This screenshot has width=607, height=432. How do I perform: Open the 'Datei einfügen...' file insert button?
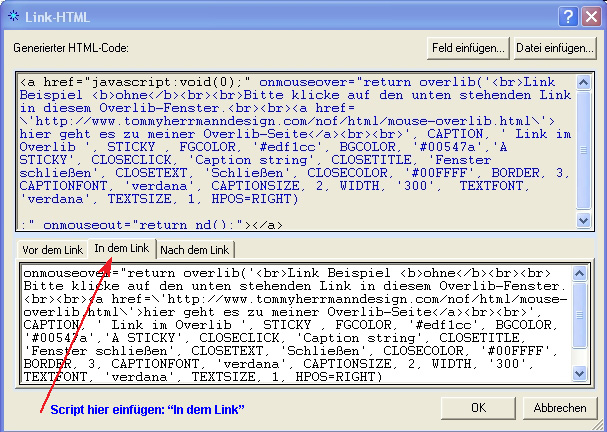pyautogui.click(x=553, y=47)
